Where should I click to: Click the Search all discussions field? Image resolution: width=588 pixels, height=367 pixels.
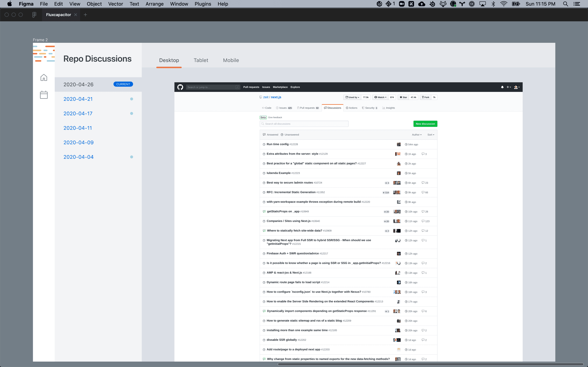304,124
